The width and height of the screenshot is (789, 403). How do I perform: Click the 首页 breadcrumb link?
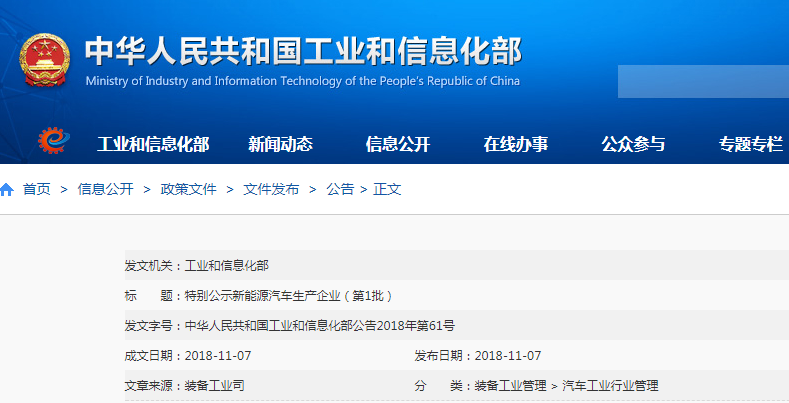coord(36,189)
